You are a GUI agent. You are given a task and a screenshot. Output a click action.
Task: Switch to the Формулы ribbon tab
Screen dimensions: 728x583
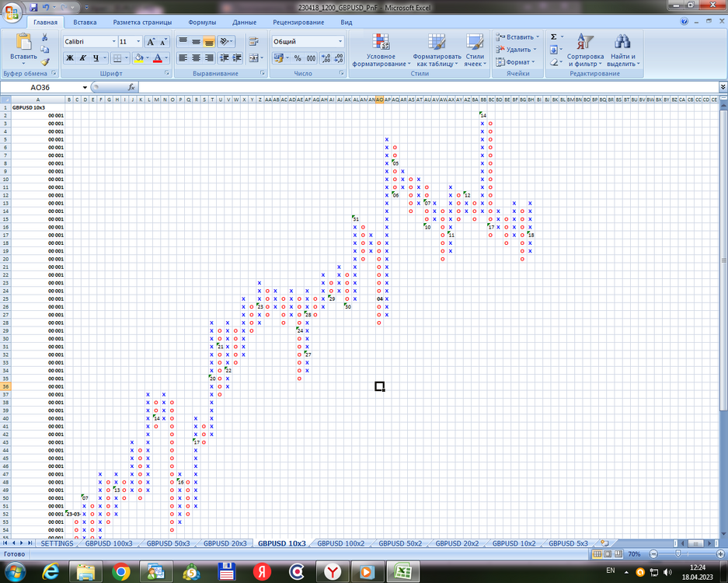[x=202, y=23]
